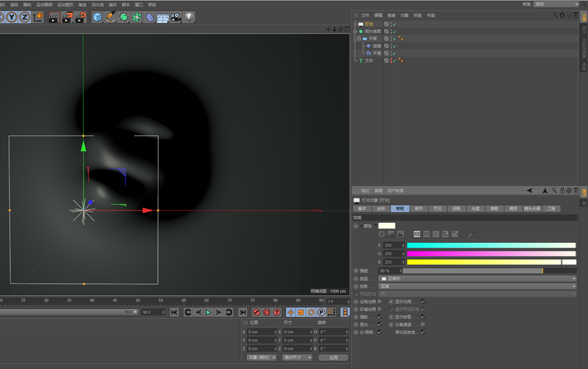
Task: Toggle the 导出到合成 checkbox
Action: [x=423, y=332]
